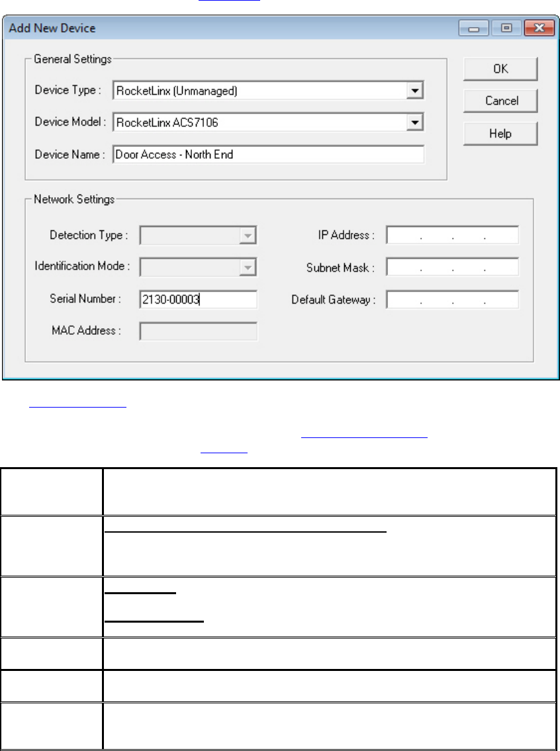Click the Identification Mode label
Image resolution: width=560 pixels, height=751 pixels.
tap(82, 266)
